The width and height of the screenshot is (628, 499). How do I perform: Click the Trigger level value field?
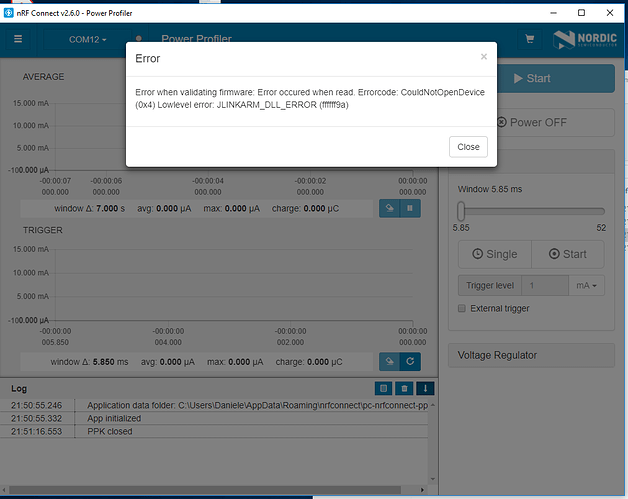[x=545, y=286]
